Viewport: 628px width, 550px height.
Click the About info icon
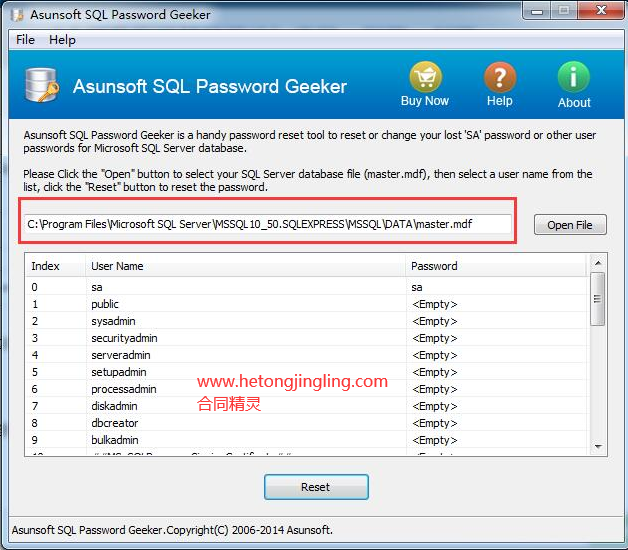[574, 77]
